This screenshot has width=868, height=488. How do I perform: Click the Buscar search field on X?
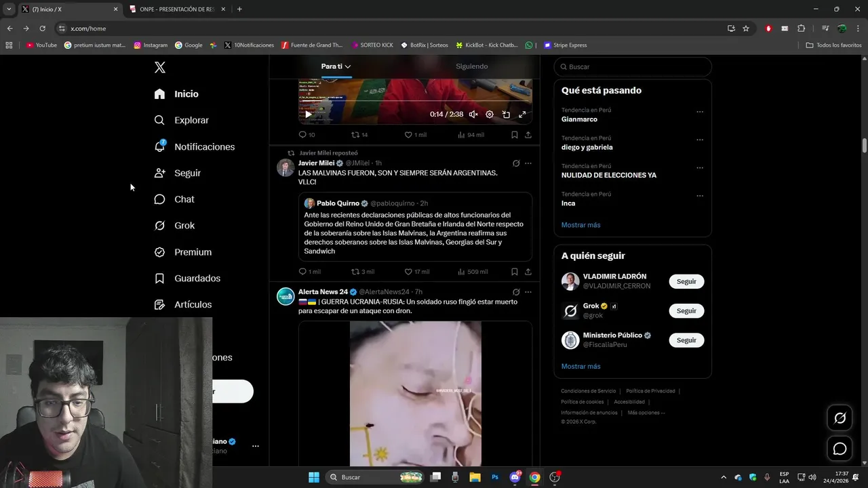tap(633, 67)
